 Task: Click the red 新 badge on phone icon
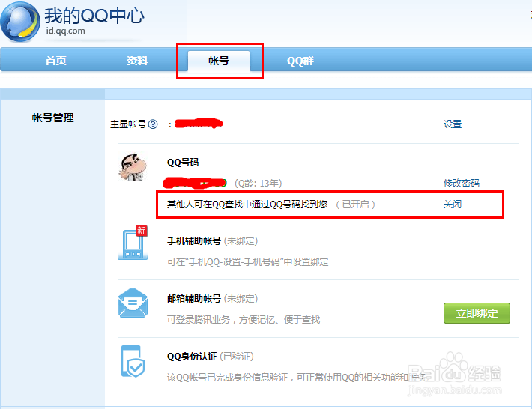pyautogui.click(x=141, y=230)
